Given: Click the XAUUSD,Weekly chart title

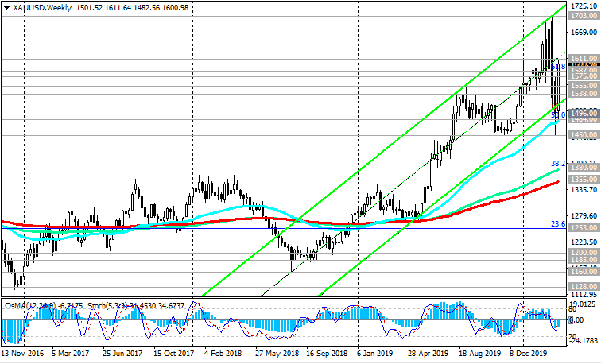Looking at the screenshot, I should coord(41,7).
